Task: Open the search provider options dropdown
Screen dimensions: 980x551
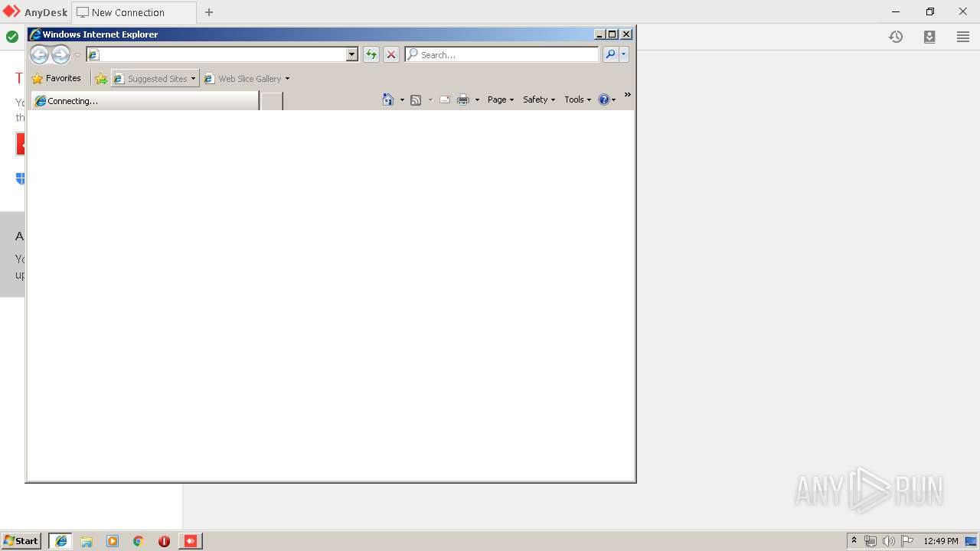Action: pos(624,54)
